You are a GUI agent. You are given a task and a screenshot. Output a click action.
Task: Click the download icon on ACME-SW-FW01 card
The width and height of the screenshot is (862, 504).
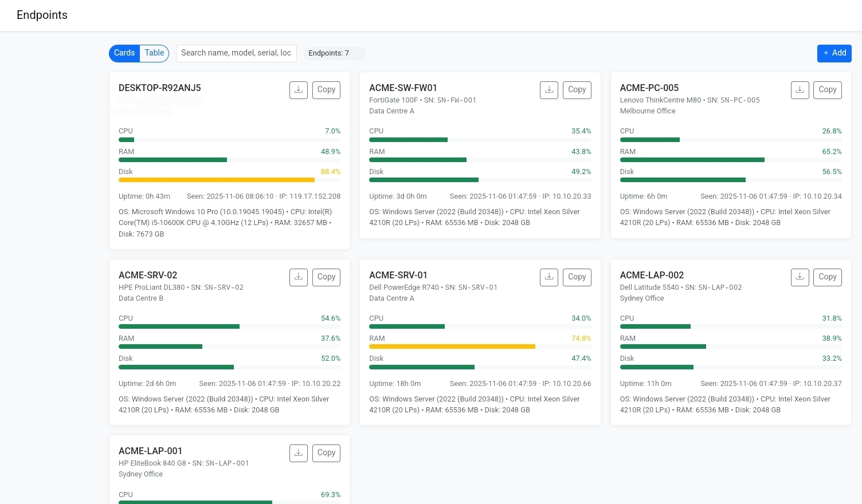coord(549,90)
